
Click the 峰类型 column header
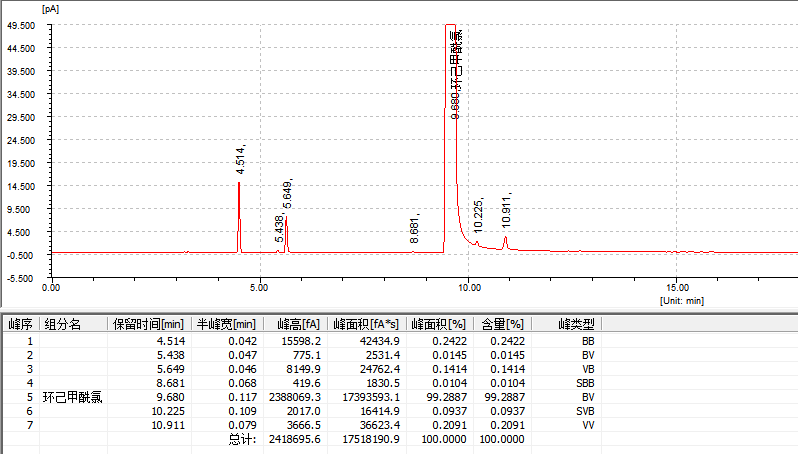[x=574, y=324]
